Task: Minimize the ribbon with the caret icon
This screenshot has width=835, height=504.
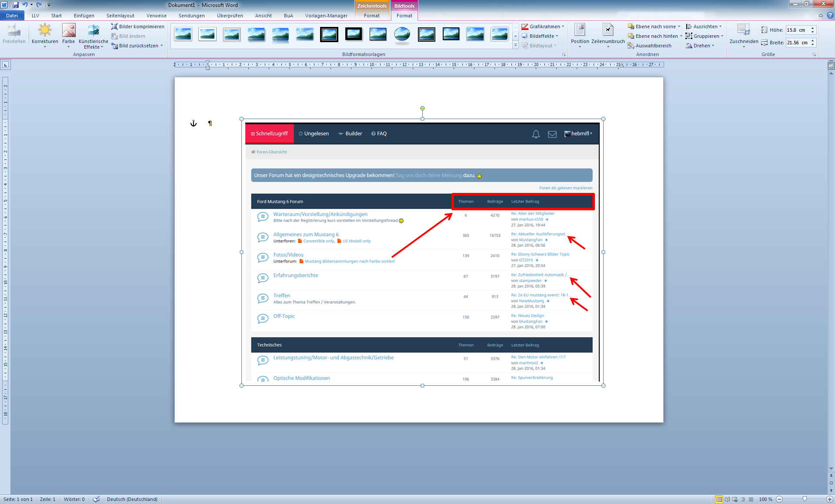Action: (x=821, y=15)
